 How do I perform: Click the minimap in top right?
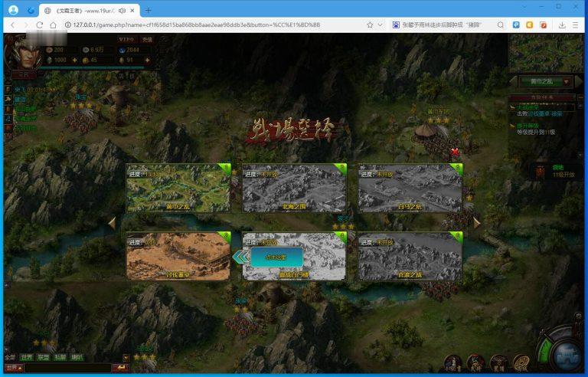point(546,53)
